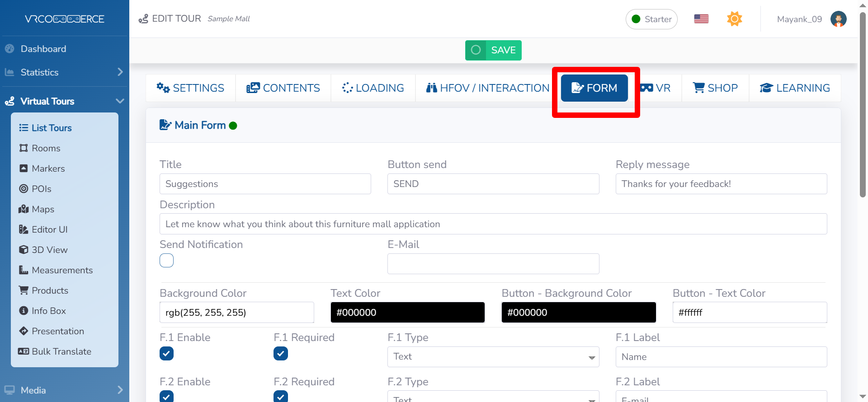The width and height of the screenshot is (868, 402).
Task: Open the Text Color picker field
Action: [407, 313]
